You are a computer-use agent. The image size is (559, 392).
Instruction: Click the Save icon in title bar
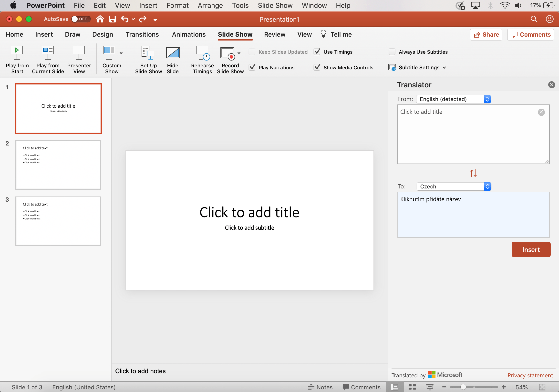(112, 19)
